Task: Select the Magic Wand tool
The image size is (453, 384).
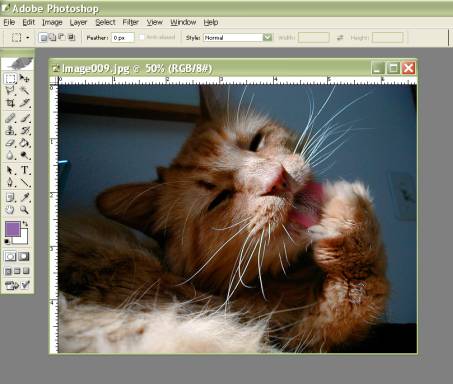Action: click(x=24, y=90)
